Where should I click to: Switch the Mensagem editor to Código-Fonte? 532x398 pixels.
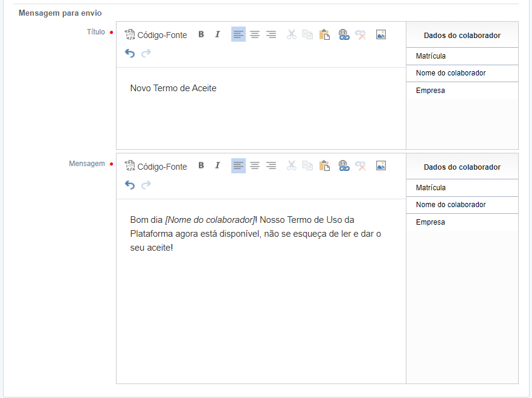pos(156,167)
